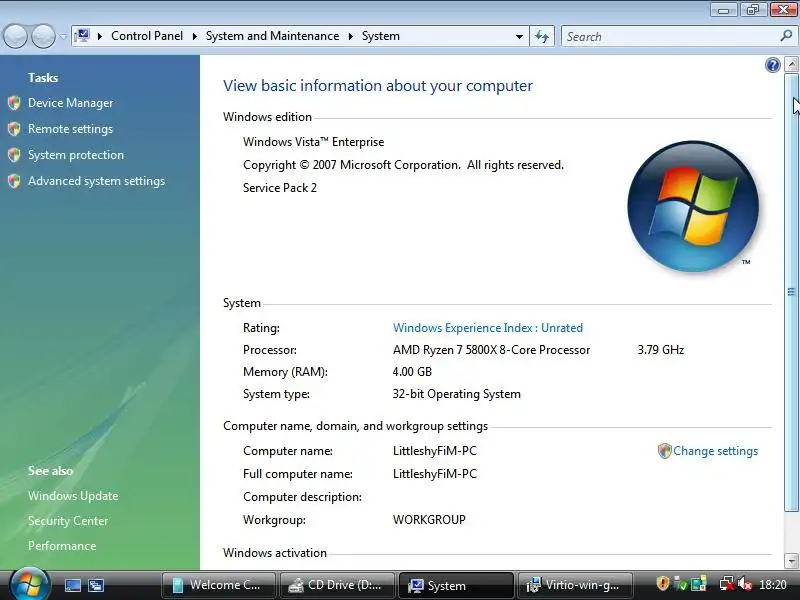Click the "4.00 GB" memory value
800x600 pixels.
pyautogui.click(x=412, y=372)
